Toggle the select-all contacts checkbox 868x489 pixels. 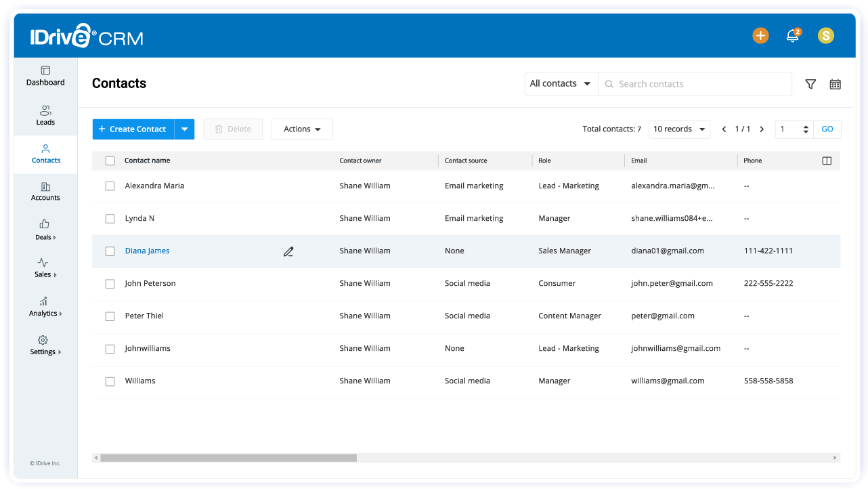(x=110, y=161)
